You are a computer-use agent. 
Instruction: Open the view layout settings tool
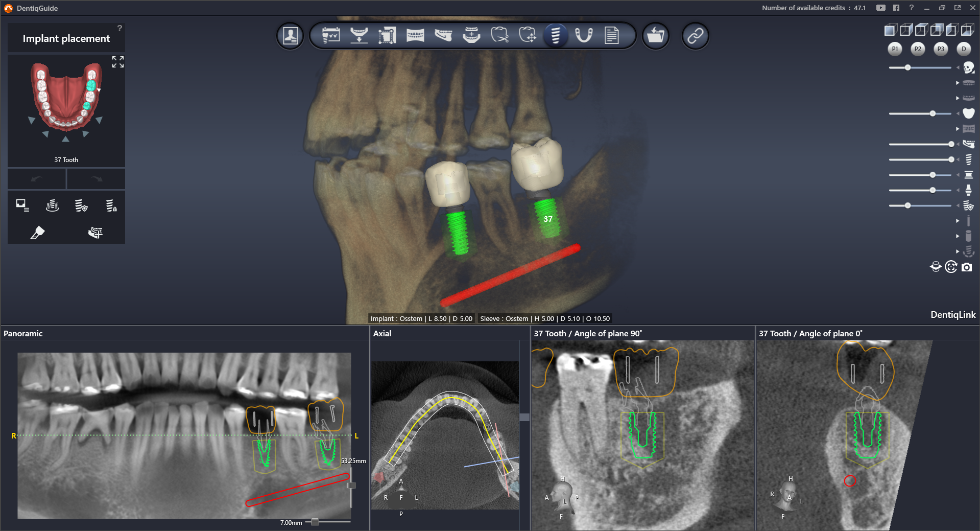22,205
